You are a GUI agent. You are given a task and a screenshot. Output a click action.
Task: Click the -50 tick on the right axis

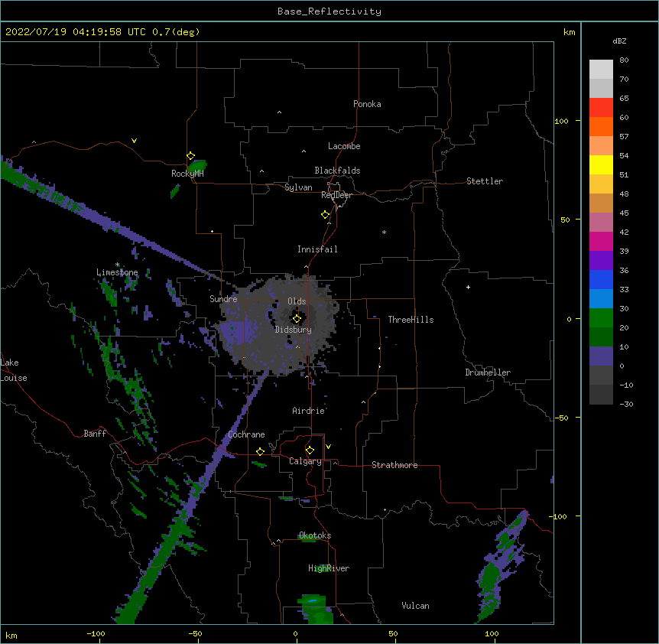(561, 418)
